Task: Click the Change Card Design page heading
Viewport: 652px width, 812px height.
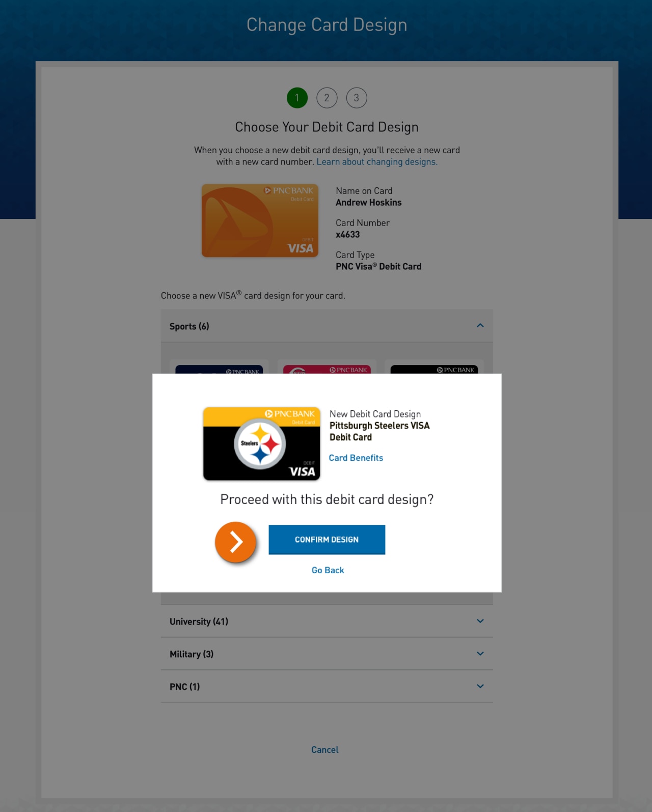Action: coord(327,25)
